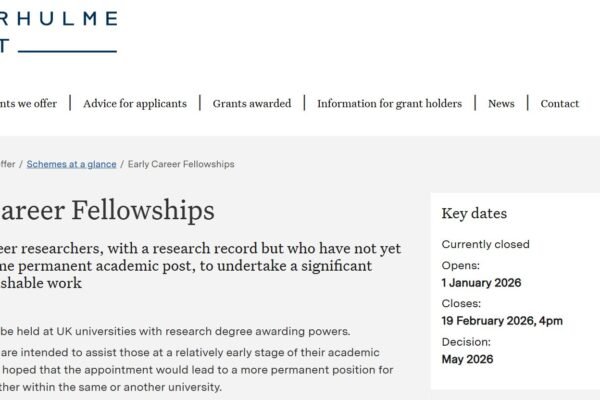Viewport: 600px width, 400px height.
Task: Click the May 2026 decision date
Action: [469, 358]
